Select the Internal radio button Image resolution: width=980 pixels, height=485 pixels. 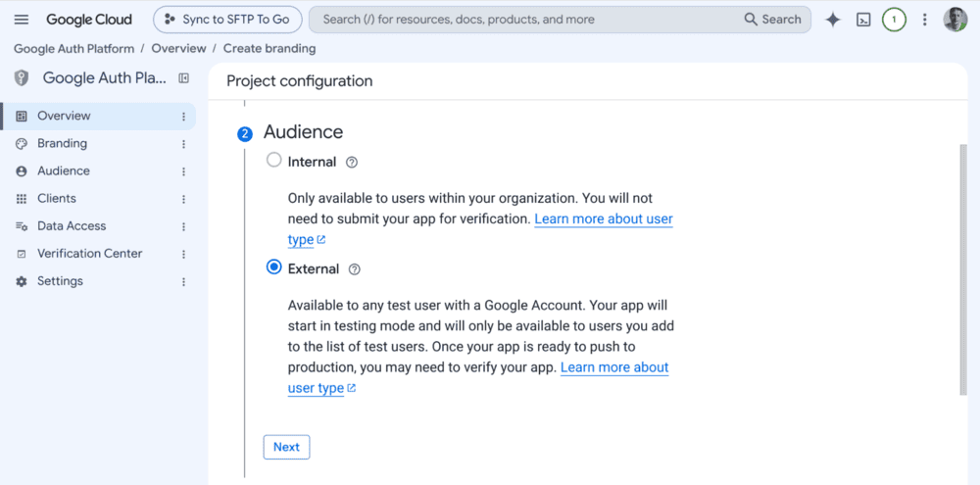click(x=273, y=160)
